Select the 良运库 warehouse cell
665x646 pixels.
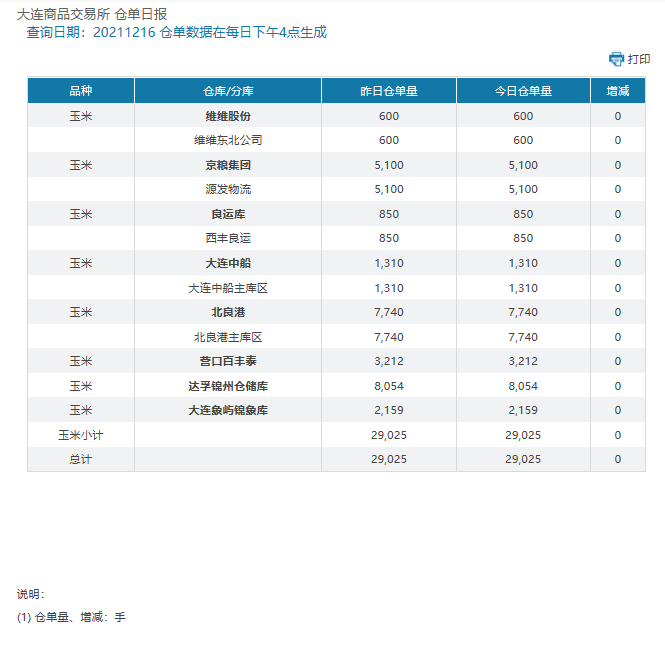click(227, 214)
